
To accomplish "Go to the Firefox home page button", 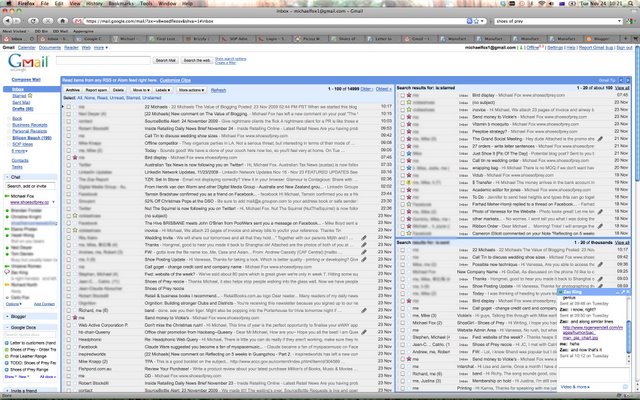I will [62, 21].
